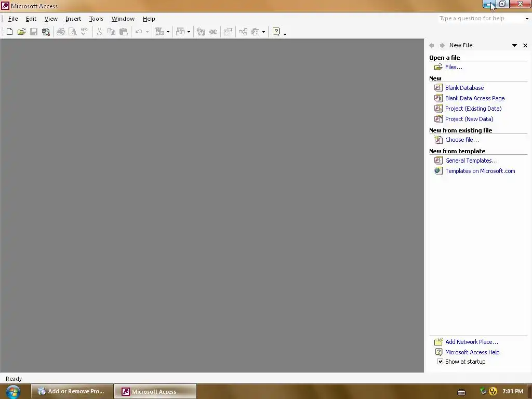Click the Microsoft Script Editor icon
This screenshot has height=399, width=532.
point(213,32)
